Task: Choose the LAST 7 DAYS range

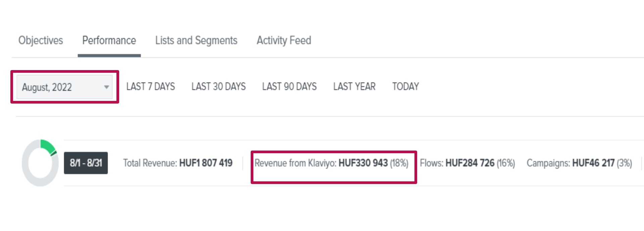Action: tap(150, 86)
